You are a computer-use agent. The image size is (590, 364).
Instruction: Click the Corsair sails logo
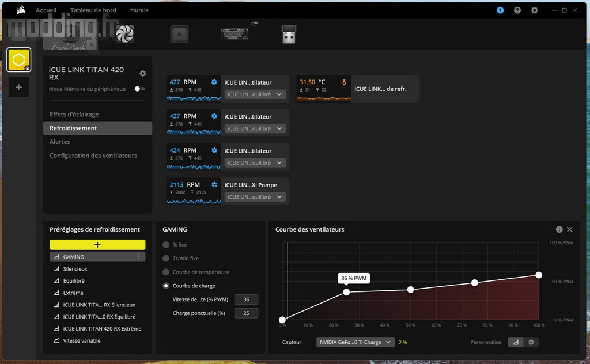coord(21,10)
